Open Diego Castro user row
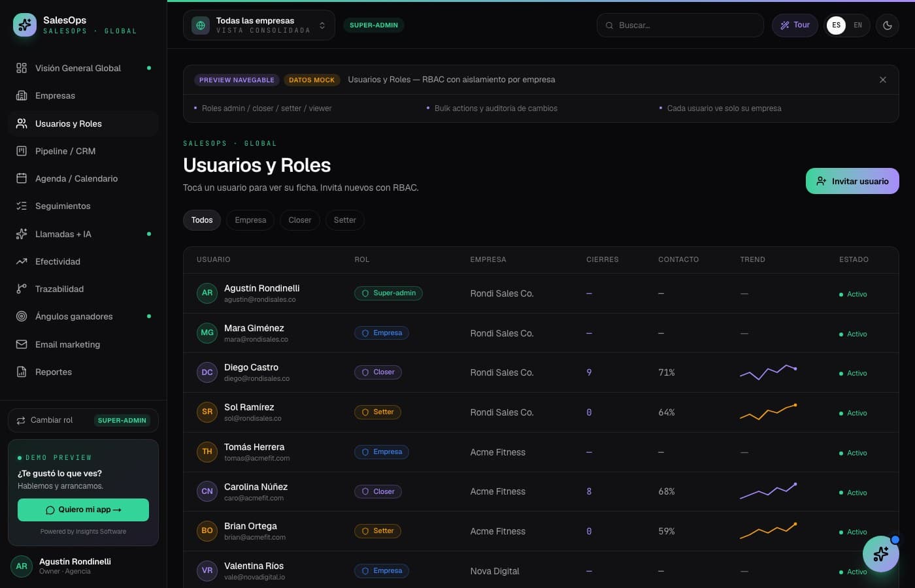915x588 pixels. [541, 372]
